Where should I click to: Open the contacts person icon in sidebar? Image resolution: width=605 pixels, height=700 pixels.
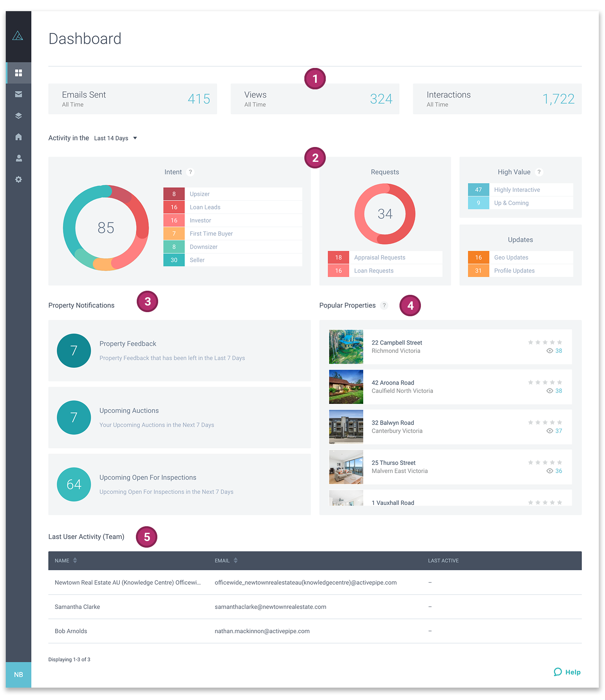pos(19,158)
